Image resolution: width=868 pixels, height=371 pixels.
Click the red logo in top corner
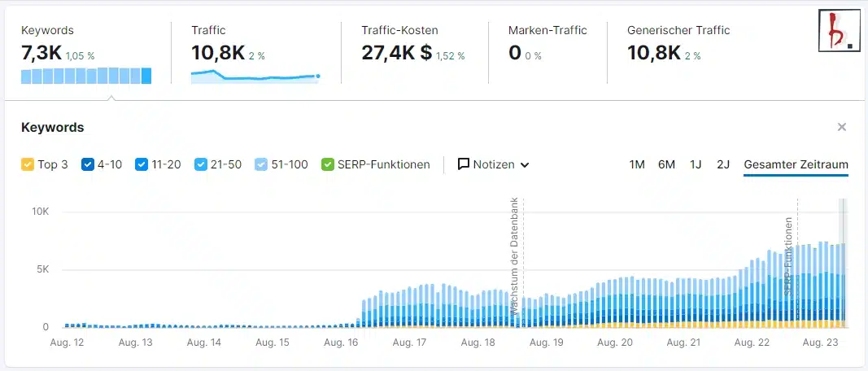pos(838,33)
